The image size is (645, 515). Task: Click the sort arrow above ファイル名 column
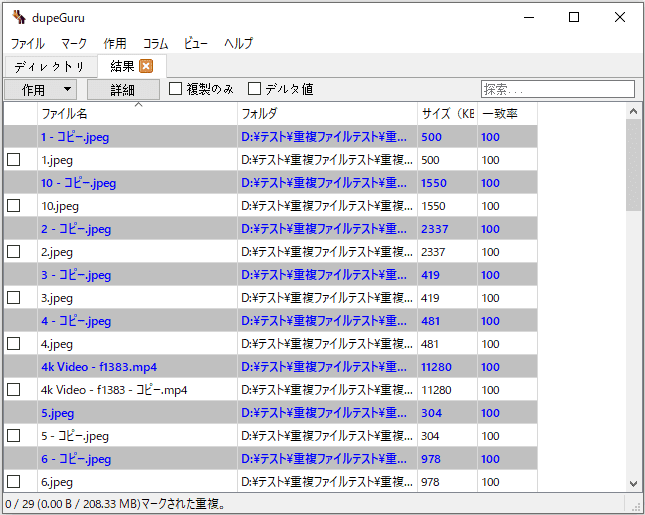139,105
